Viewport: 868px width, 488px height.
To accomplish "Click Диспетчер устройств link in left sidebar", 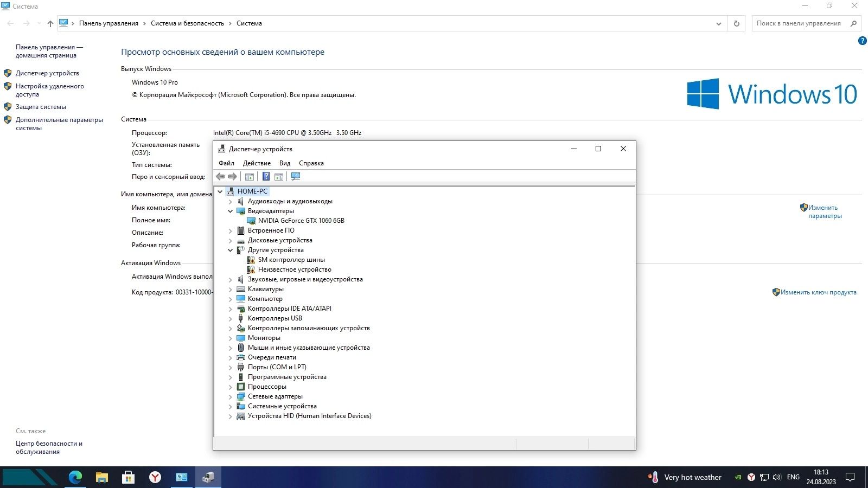I will point(47,73).
